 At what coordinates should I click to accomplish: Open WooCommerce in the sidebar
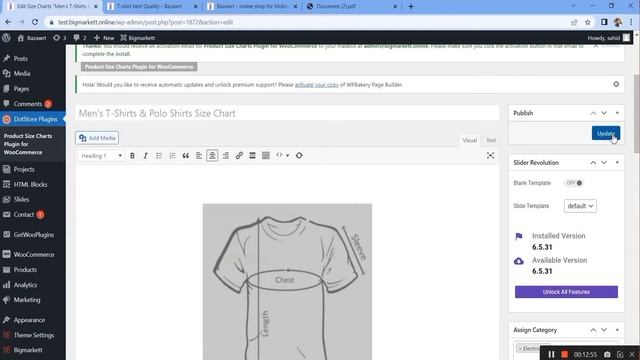click(x=33, y=254)
